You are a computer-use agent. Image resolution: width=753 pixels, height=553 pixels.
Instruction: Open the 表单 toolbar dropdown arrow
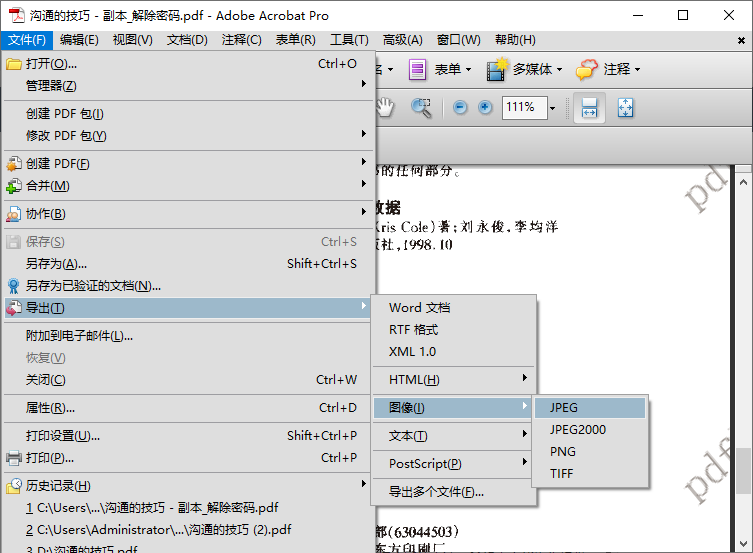coord(468,70)
